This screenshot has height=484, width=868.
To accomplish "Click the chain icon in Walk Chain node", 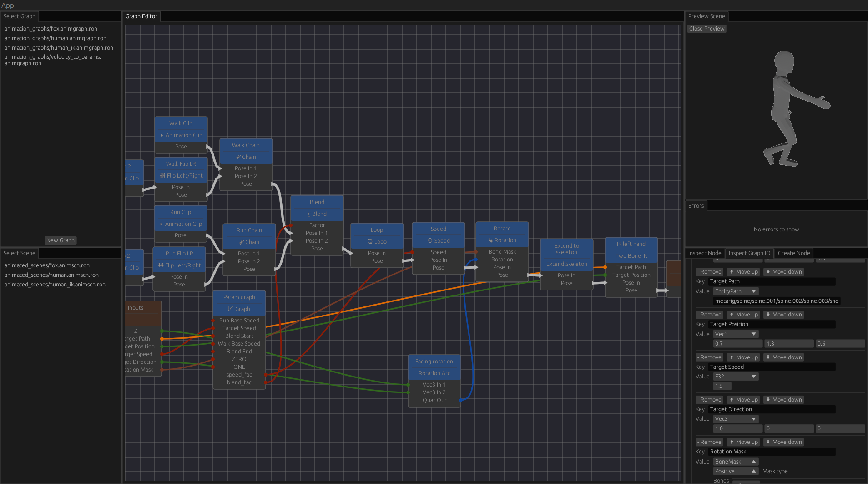I will tap(238, 157).
